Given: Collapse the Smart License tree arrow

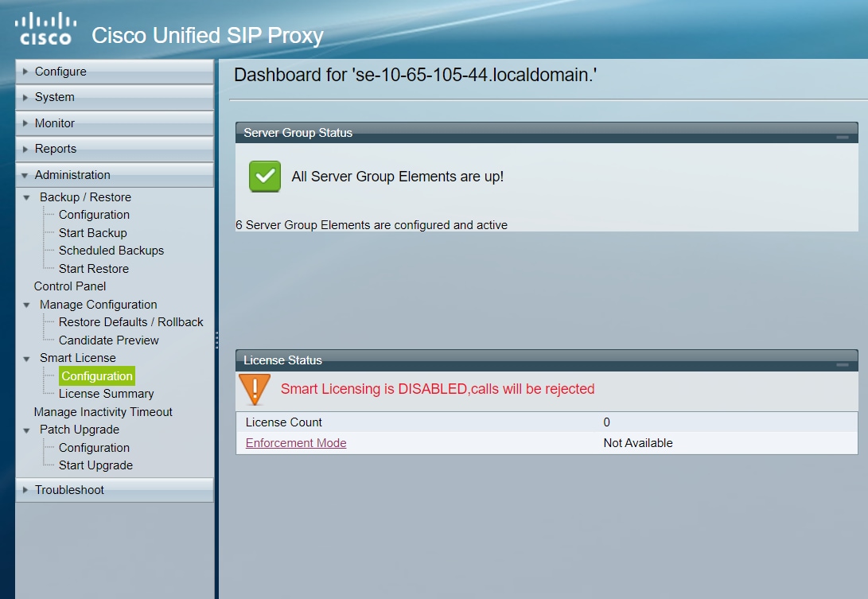Looking at the screenshot, I should coord(26,359).
